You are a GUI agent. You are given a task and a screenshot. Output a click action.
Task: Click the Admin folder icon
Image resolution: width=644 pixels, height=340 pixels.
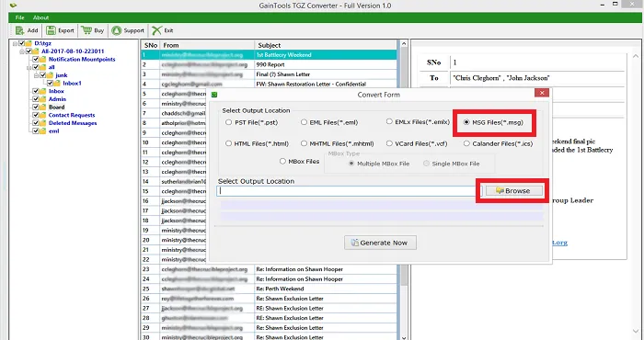[x=42, y=99]
